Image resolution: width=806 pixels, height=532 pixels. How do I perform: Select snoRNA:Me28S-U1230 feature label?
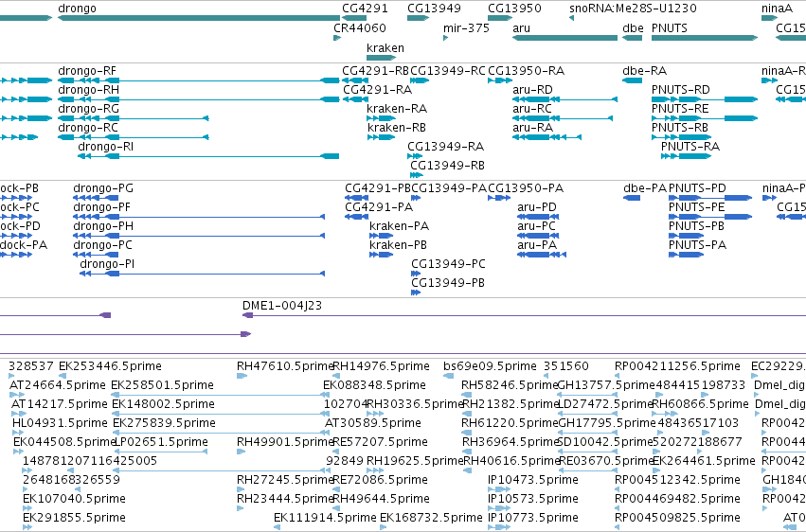pyautogui.click(x=633, y=9)
